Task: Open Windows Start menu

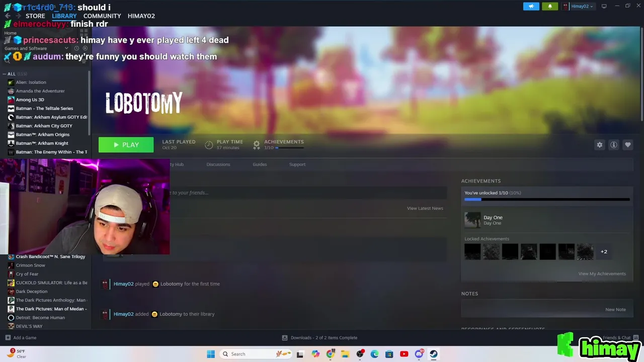Action: 211,354
